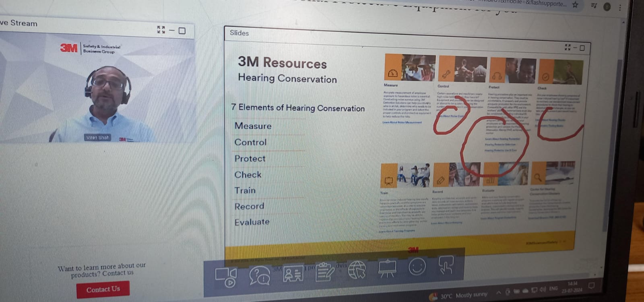
Task: Open the Windows notification center icon
Action: pos(591,285)
